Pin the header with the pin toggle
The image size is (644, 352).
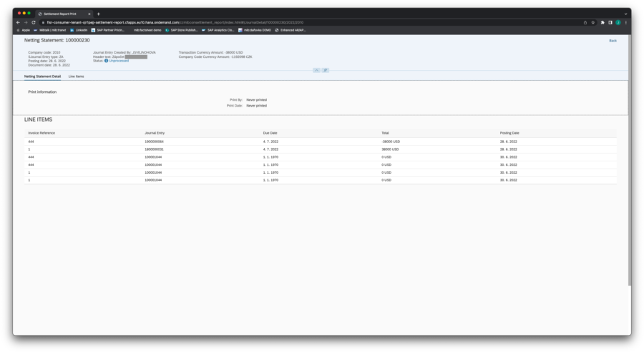pos(326,70)
